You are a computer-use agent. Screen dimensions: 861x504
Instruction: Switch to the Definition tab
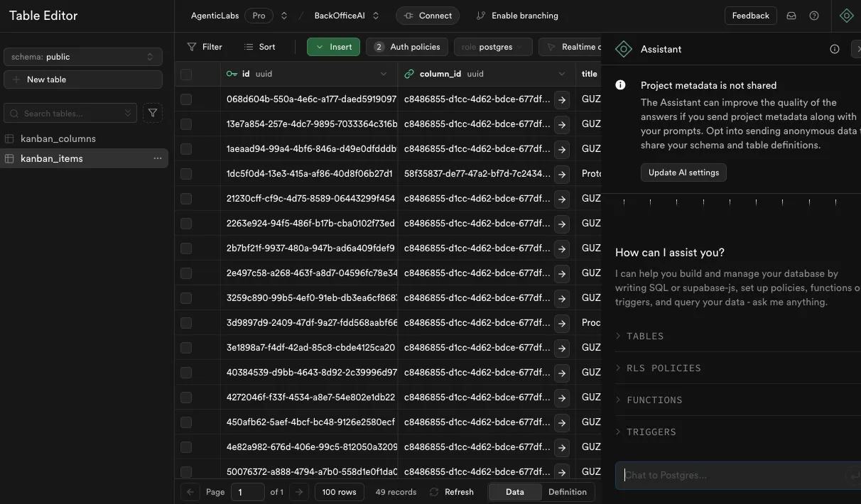567,491
